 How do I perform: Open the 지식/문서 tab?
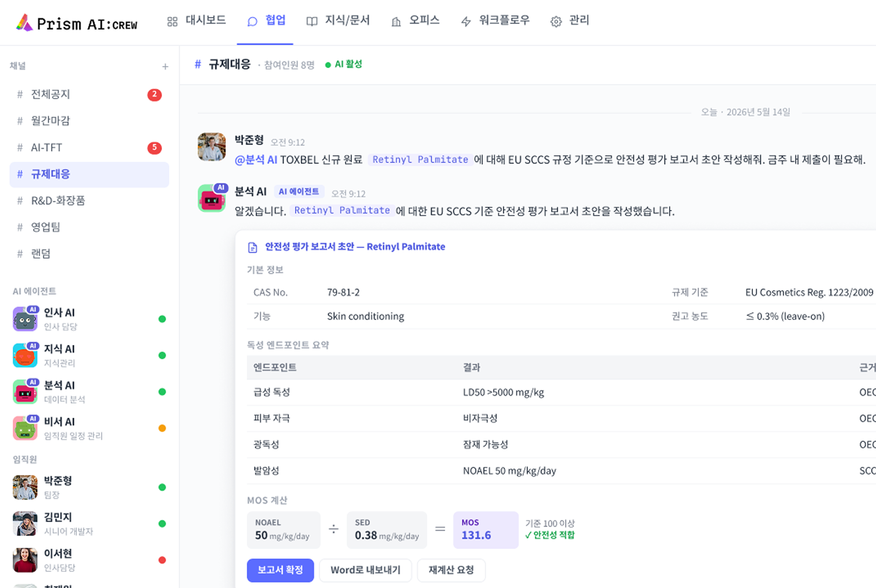coord(338,20)
